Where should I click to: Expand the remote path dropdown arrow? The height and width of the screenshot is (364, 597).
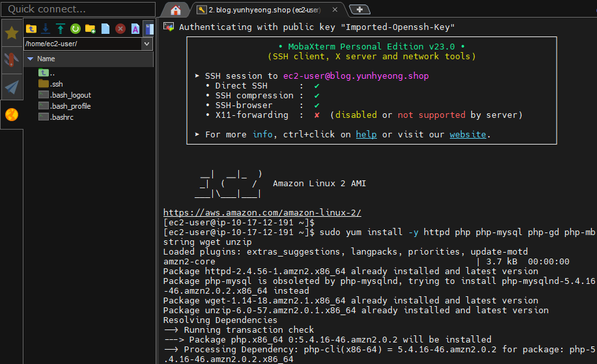pyautogui.click(x=147, y=44)
